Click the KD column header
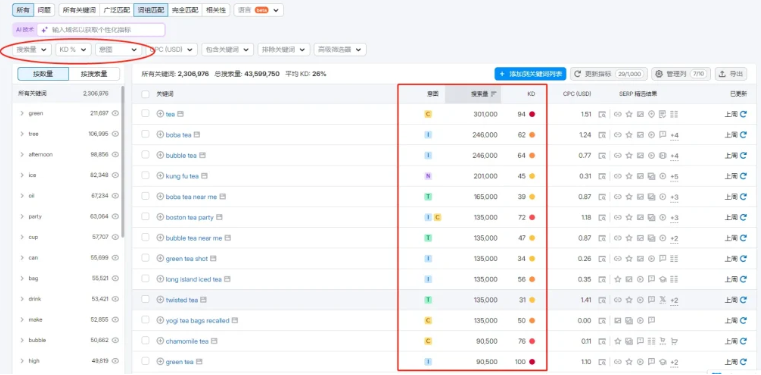This screenshot has width=761, height=375. click(531, 94)
